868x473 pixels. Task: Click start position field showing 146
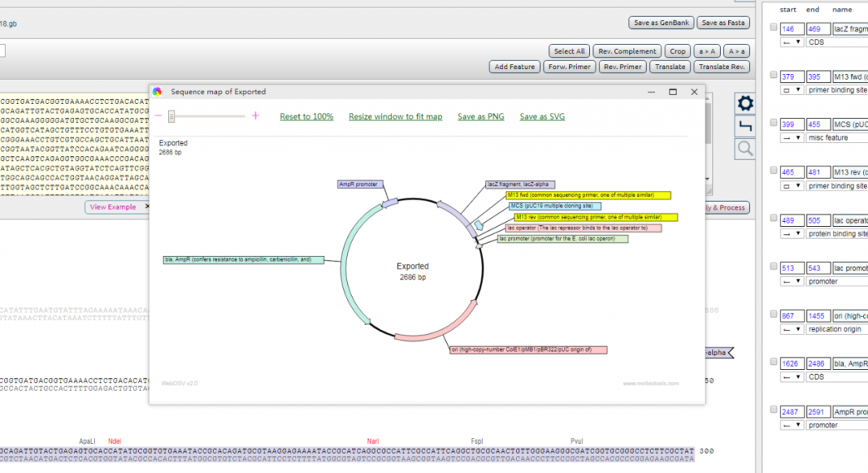tap(791, 29)
